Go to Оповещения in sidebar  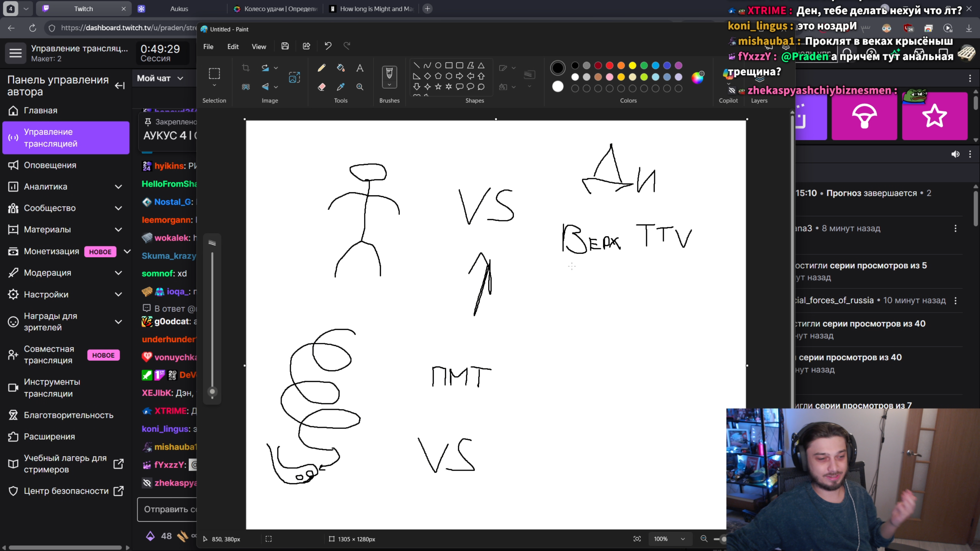click(50, 165)
